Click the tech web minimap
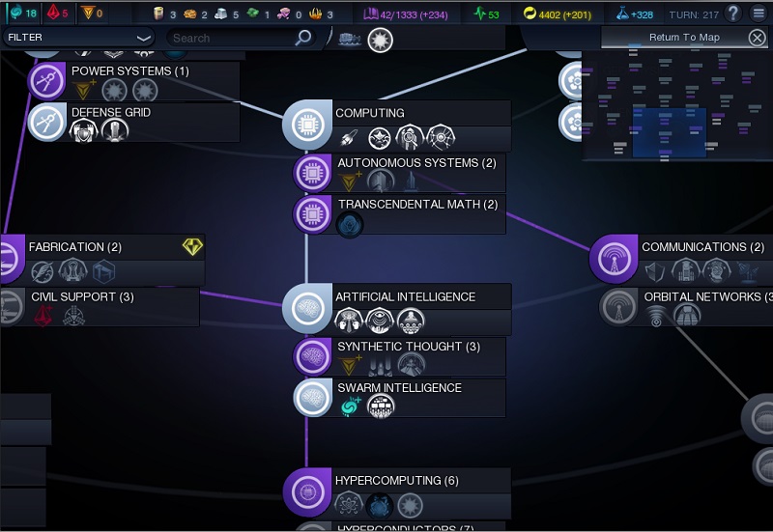773x532 pixels. pos(677,105)
